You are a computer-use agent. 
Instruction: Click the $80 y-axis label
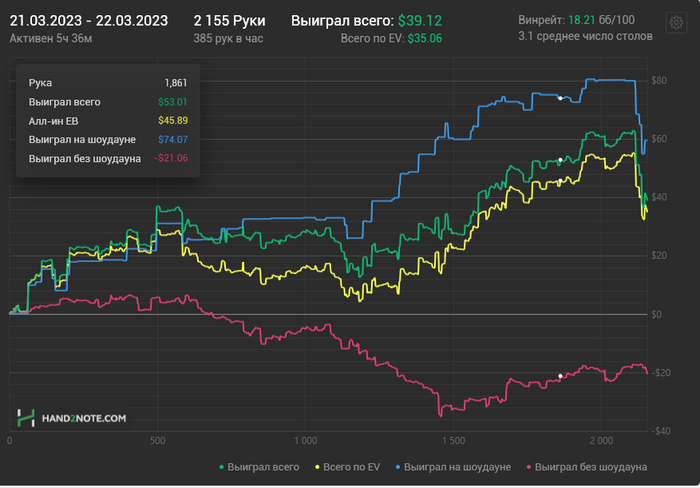pyautogui.click(x=659, y=80)
